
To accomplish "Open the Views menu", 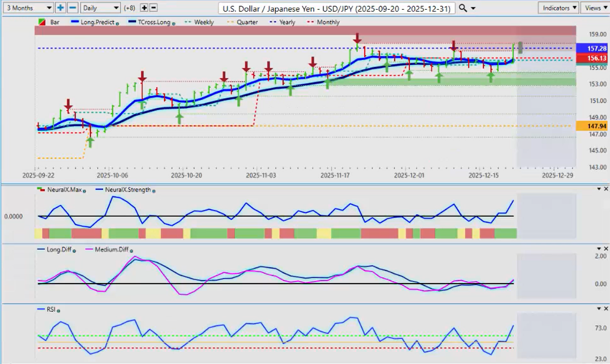I will point(595,8).
